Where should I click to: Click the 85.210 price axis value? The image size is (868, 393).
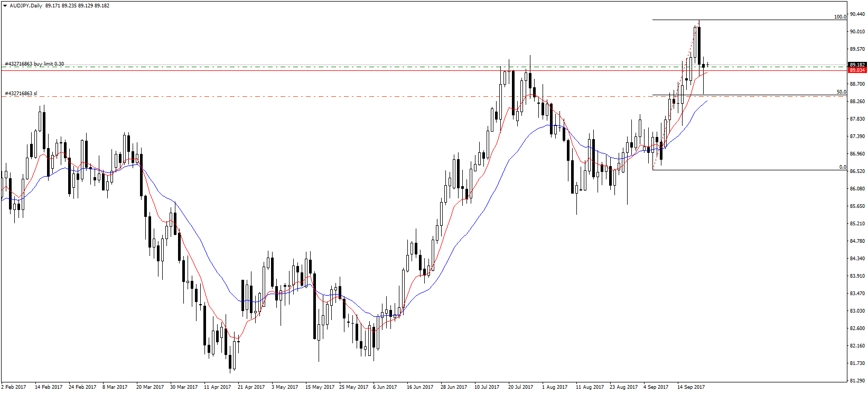[x=857, y=224]
